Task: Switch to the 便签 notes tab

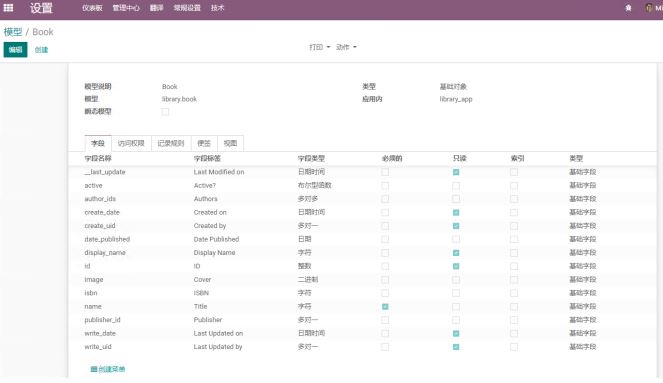Action: pyautogui.click(x=204, y=143)
